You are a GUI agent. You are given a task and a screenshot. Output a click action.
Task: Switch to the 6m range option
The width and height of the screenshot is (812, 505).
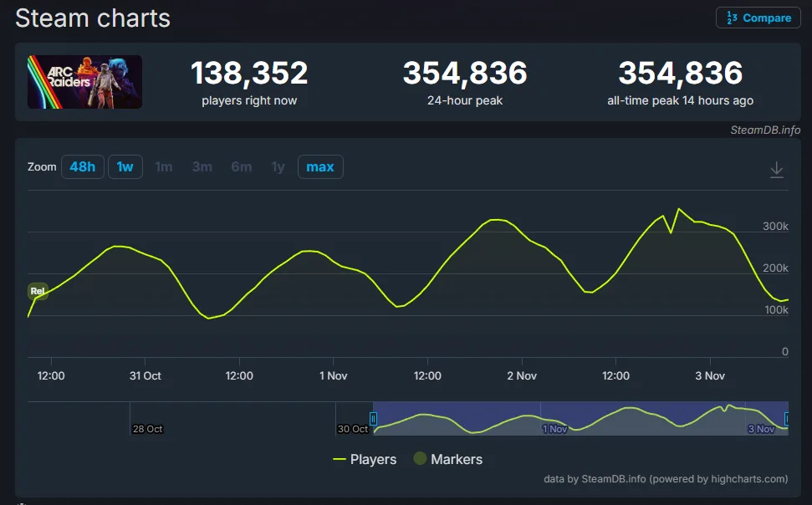[241, 166]
